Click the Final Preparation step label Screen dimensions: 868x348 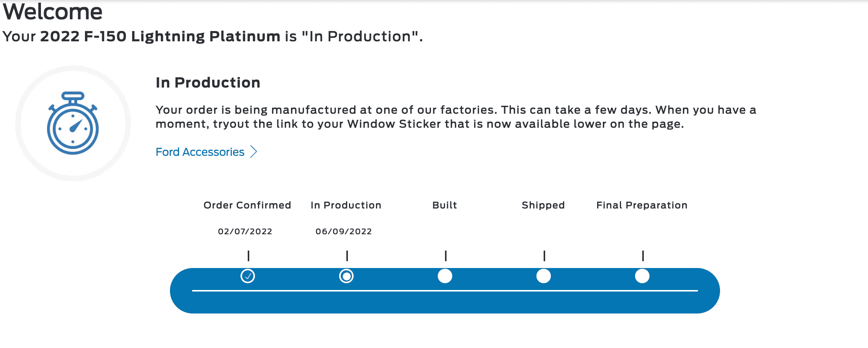(642, 205)
